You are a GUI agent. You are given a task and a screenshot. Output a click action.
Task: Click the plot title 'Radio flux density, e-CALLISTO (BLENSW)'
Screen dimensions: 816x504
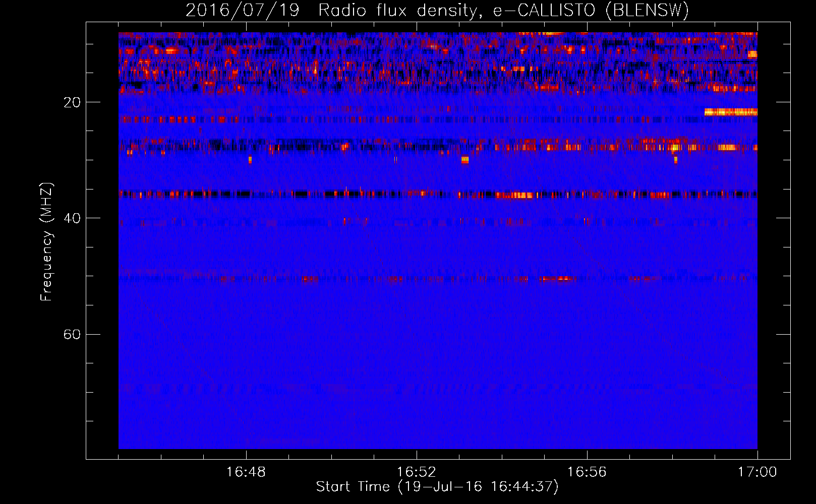tap(503, 11)
